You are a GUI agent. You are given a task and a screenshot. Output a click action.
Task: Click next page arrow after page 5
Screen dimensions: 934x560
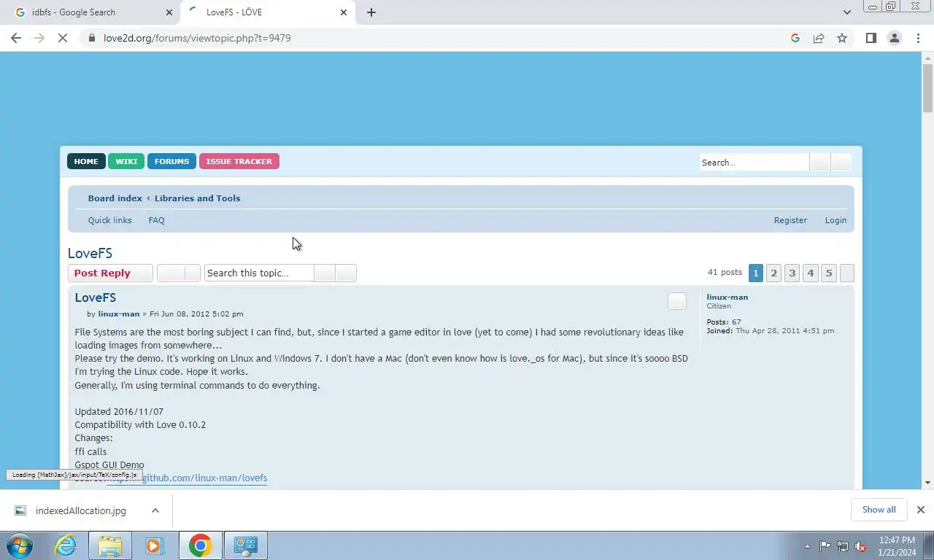tap(847, 273)
